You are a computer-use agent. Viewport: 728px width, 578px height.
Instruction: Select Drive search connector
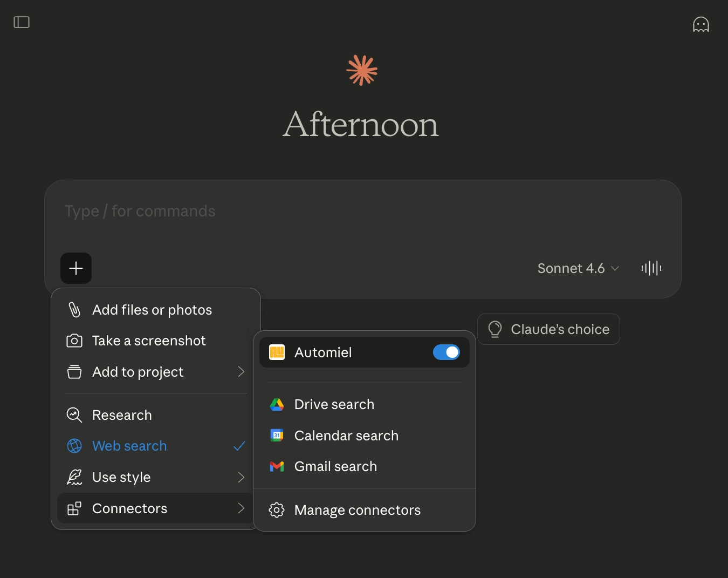pos(334,404)
